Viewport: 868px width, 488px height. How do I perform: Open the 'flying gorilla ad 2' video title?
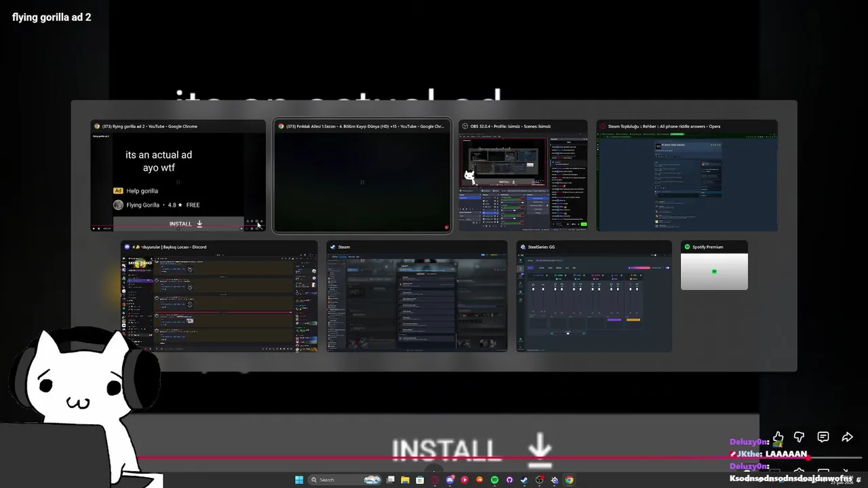point(52,17)
